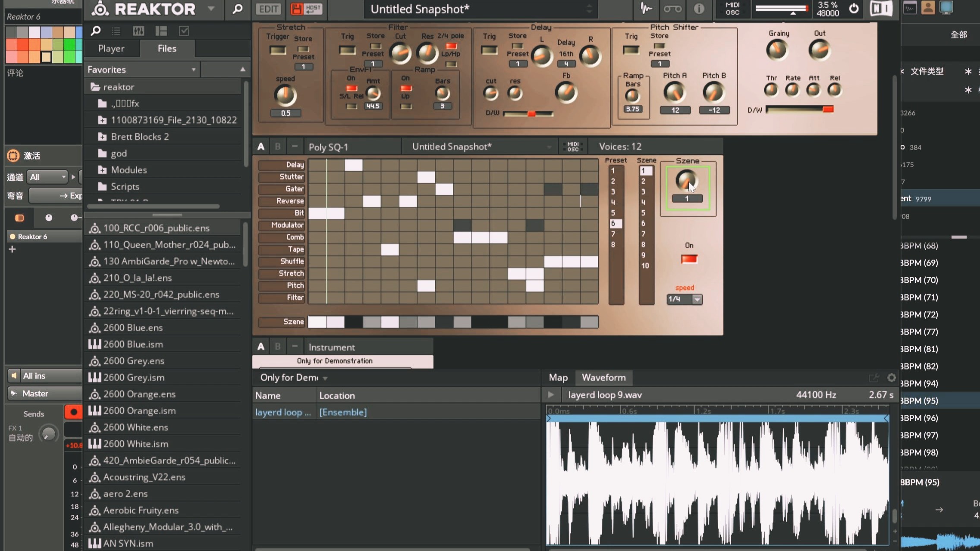Image resolution: width=980 pixels, height=551 pixels.
Task: Select the browser search icon tab
Action: click(x=96, y=31)
